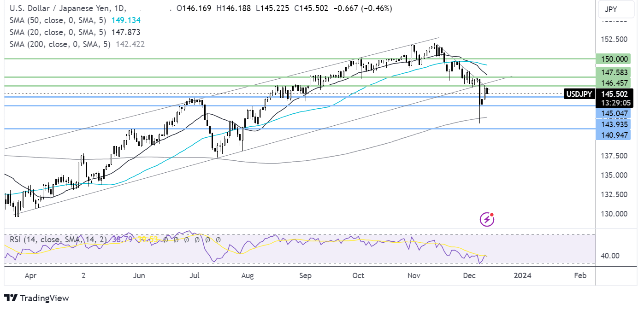Click the 130.000 price axis value
The height and width of the screenshot is (310, 644).
click(x=614, y=214)
